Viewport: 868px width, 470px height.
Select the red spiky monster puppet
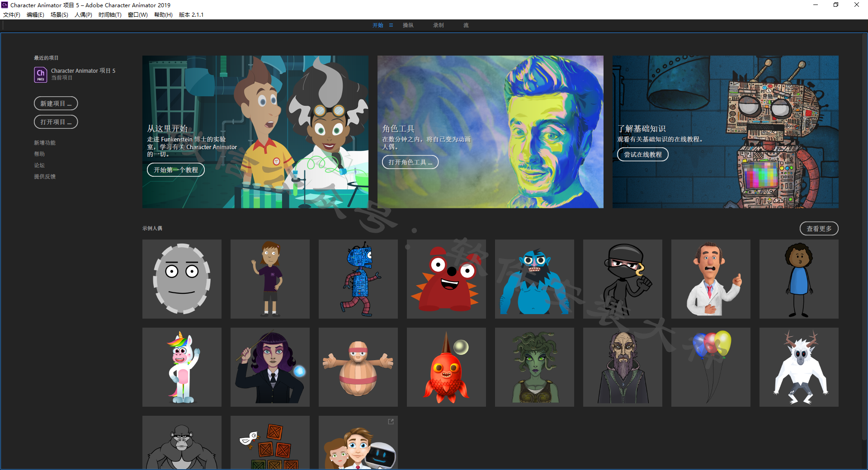[x=446, y=279]
